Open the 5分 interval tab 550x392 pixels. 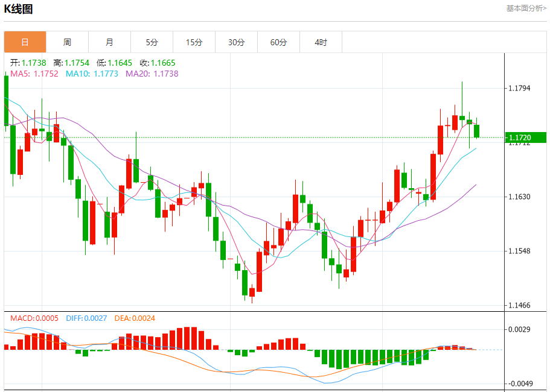[x=152, y=42]
